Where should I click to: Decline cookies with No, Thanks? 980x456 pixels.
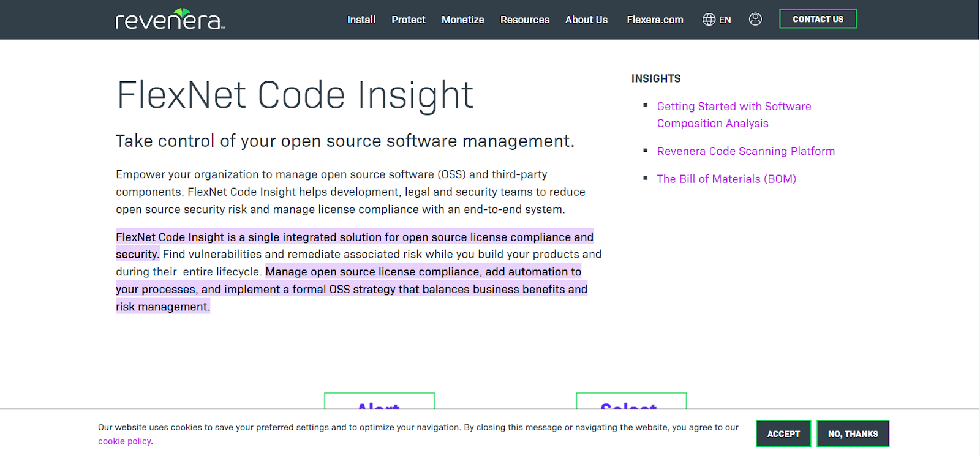click(x=853, y=434)
